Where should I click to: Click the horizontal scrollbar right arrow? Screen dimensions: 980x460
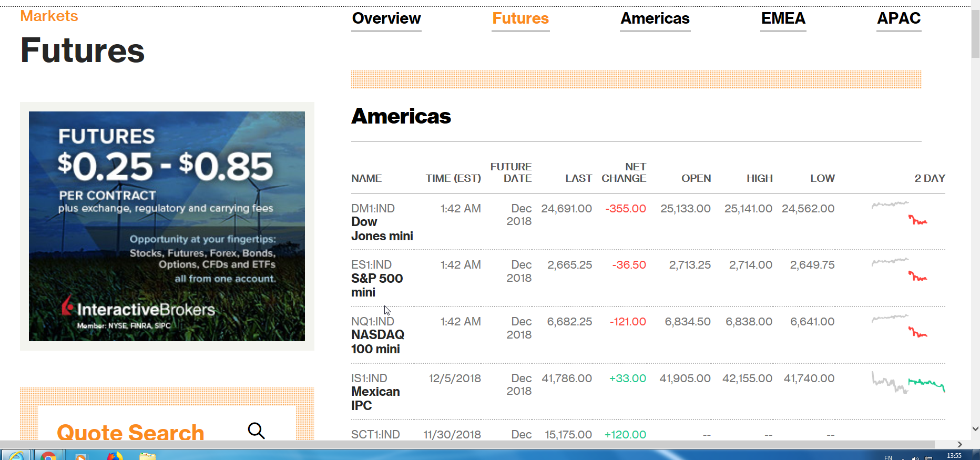tap(959, 444)
